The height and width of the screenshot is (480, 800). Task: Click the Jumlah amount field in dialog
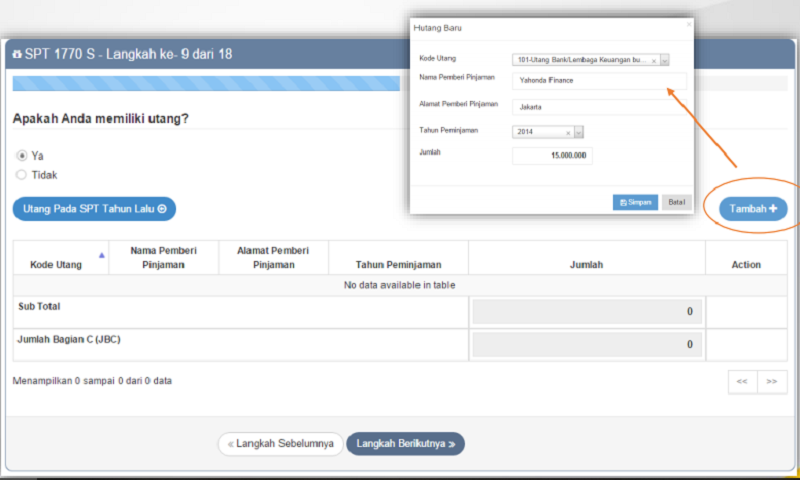click(x=552, y=156)
